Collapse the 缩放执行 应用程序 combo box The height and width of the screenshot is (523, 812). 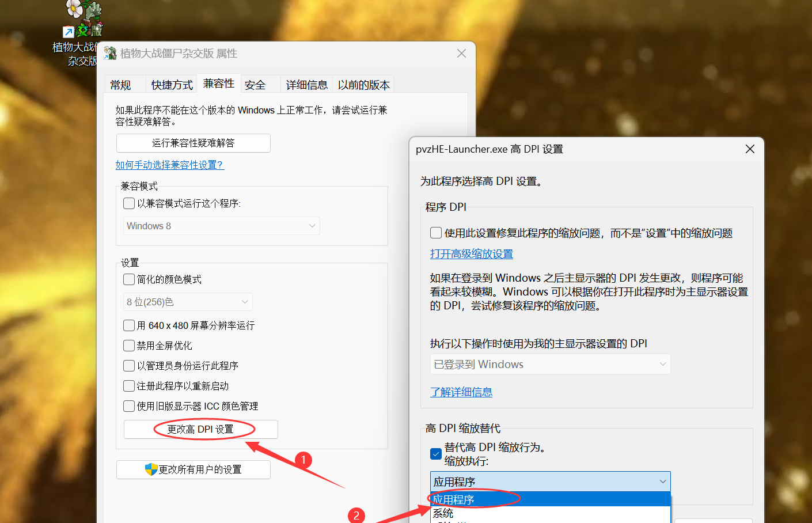[550, 482]
